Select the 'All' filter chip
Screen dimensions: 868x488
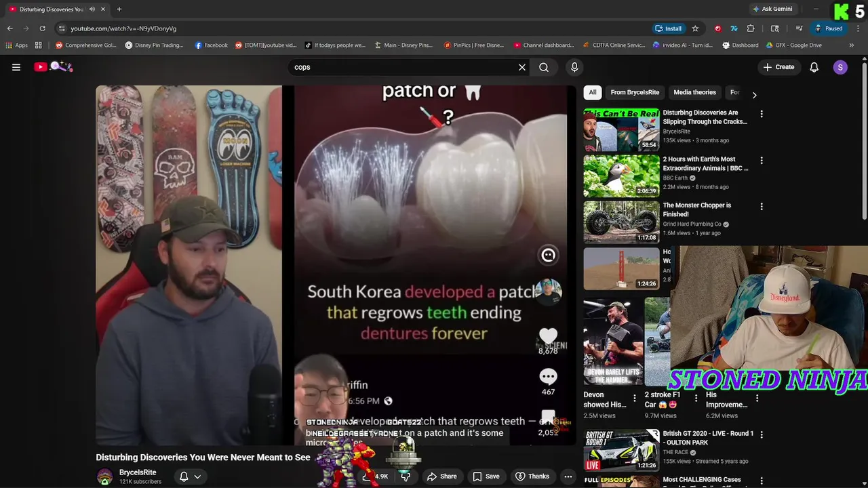click(593, 92)
